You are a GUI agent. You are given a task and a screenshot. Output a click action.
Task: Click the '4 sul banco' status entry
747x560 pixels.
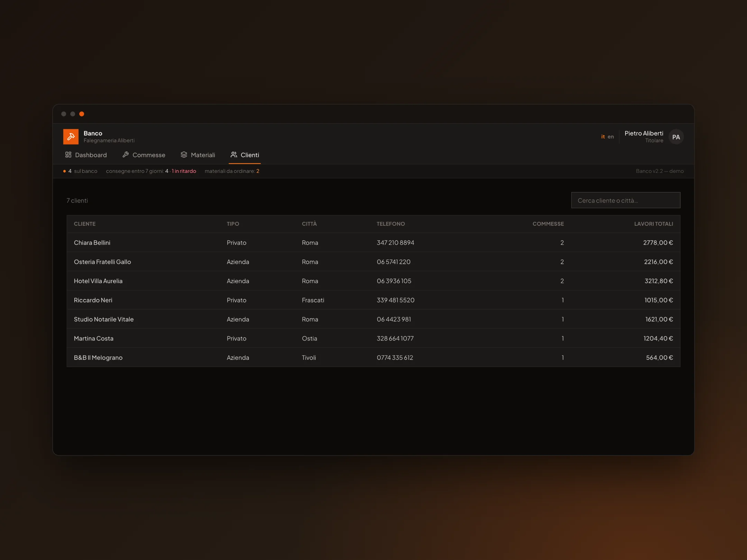(80, 171)
